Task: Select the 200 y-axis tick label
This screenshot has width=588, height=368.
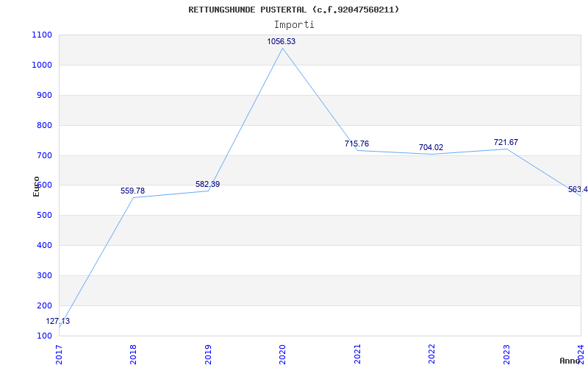Action: coord(44,305)
